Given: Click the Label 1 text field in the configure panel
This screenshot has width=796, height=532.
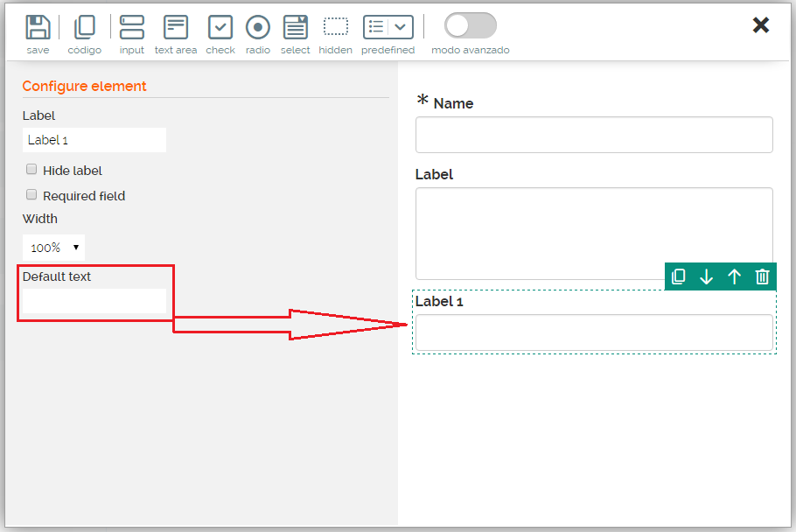Looking at the screenshot, I should pyautogui.click(x=94, y=140).
